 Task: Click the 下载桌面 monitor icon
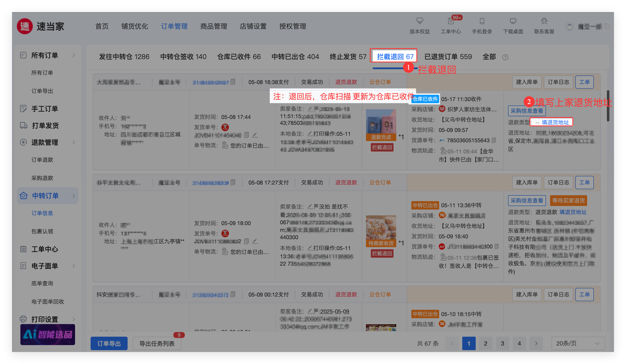point(513,21)
